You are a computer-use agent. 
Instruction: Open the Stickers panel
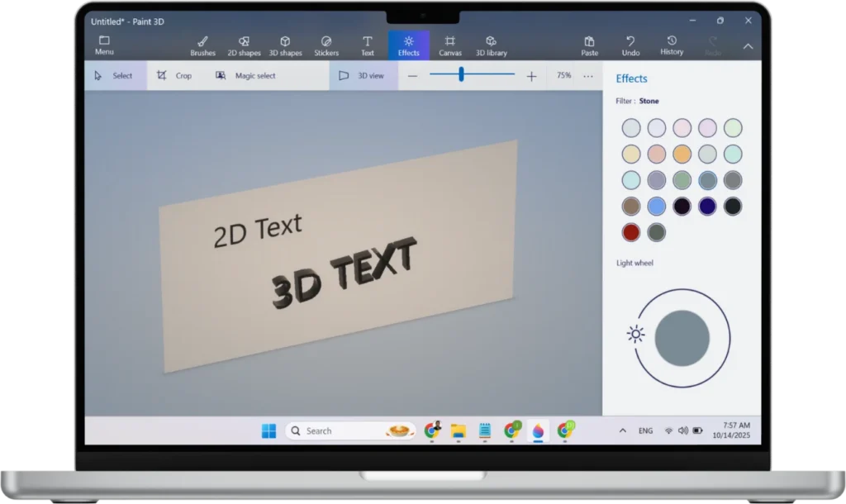click(326, 45)
